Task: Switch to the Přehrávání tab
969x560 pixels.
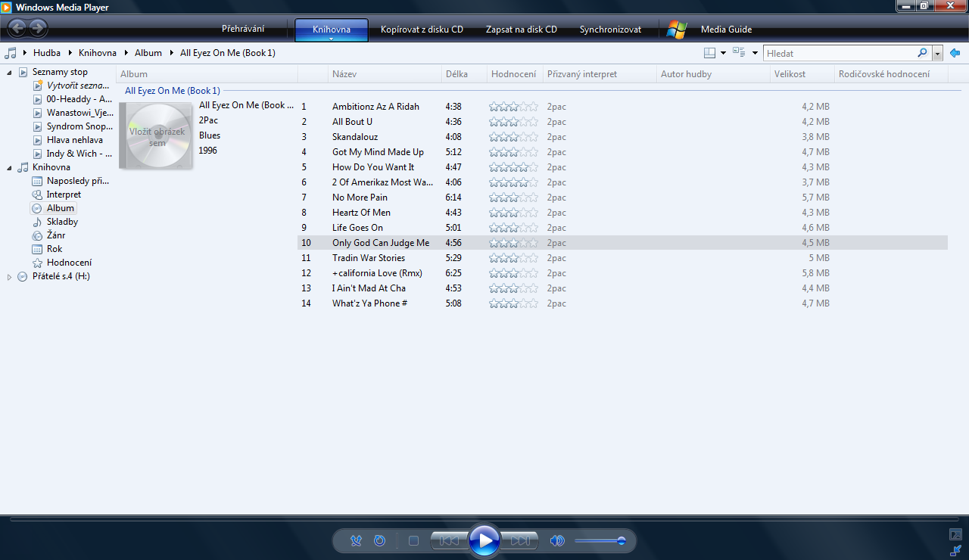Action: tap(243, 30)
